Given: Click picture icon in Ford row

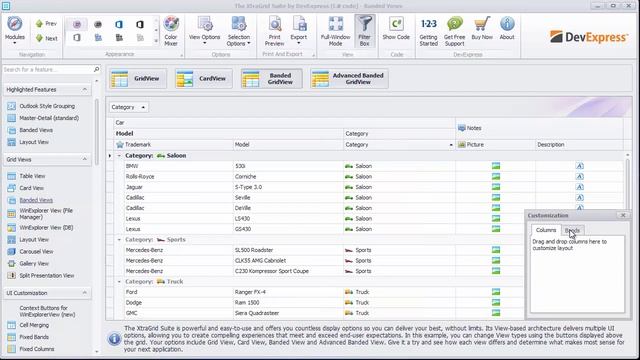Looking at the screenshot, I should (496, 292).
